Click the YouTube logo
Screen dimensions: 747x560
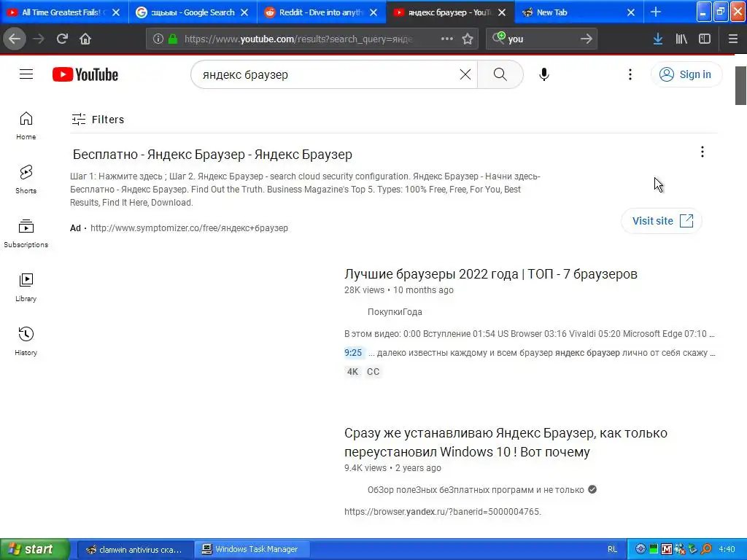click(85, 75)
